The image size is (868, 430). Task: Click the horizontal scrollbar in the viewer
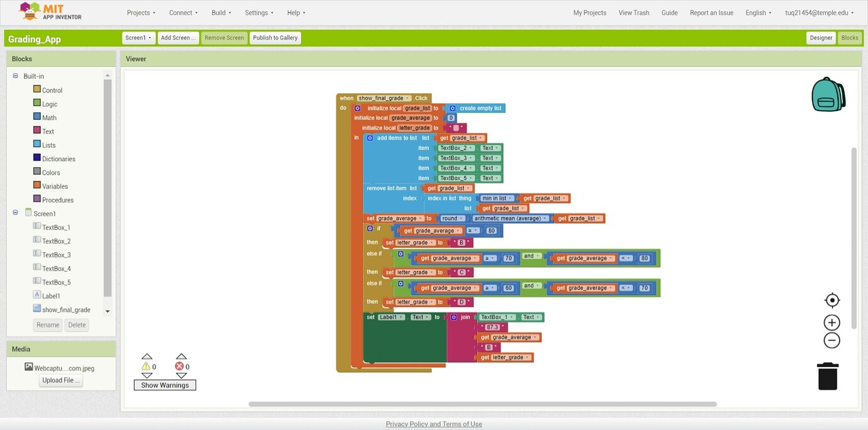[482, 404]
